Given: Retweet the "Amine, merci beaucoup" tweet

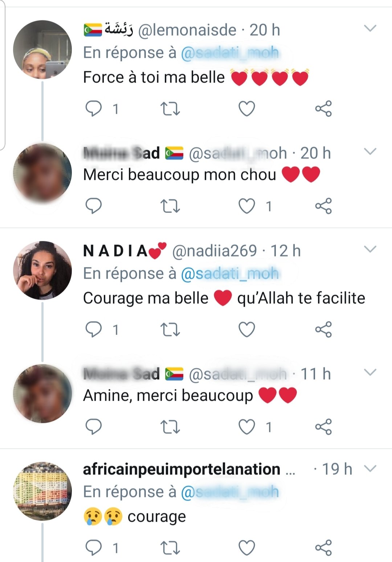Looking at the screenshot, I should [170, 427].
